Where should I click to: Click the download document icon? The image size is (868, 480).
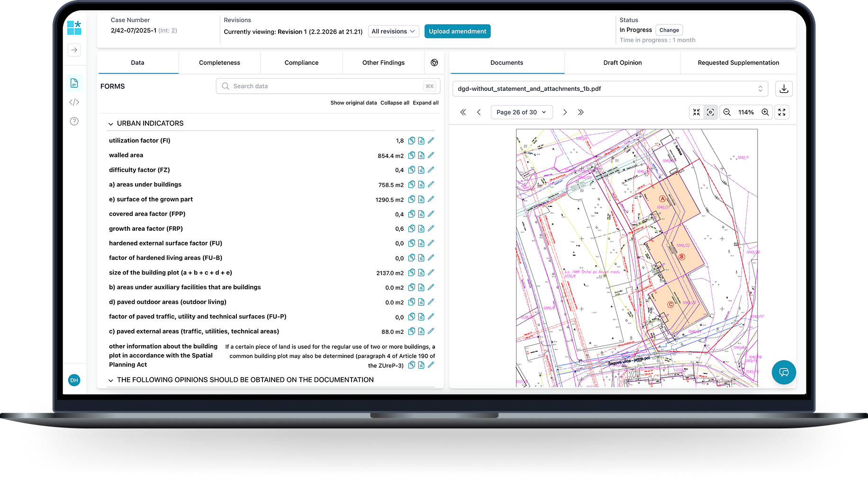click(x=784, y=89)
